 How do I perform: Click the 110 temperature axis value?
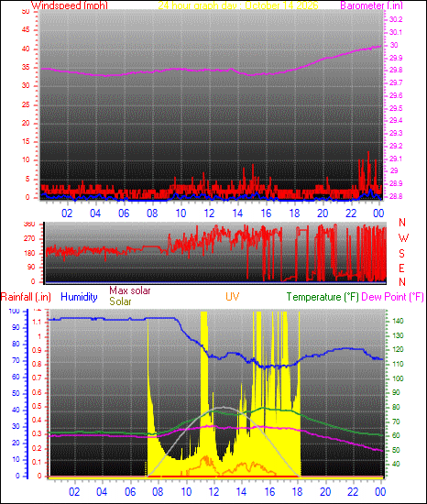(x=398, y=364)
